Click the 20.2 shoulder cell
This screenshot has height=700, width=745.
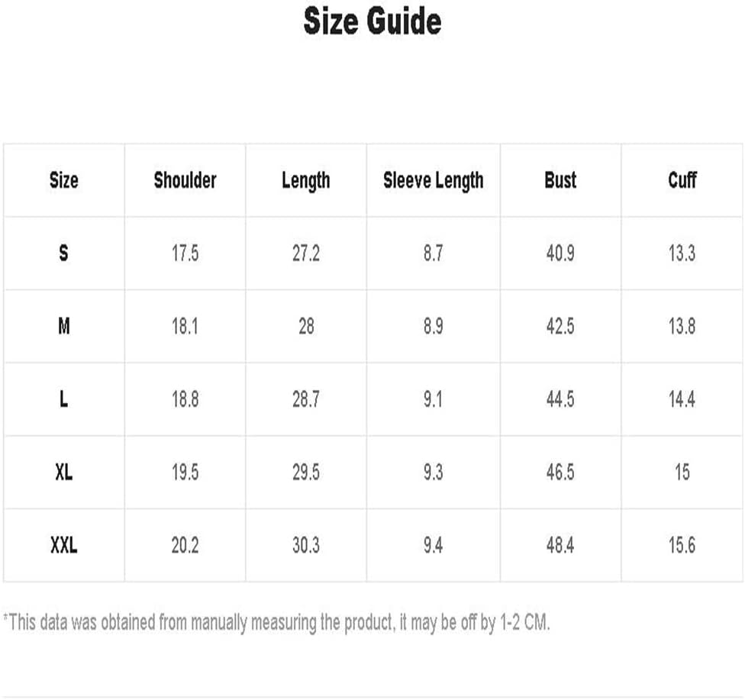(185, 545)
